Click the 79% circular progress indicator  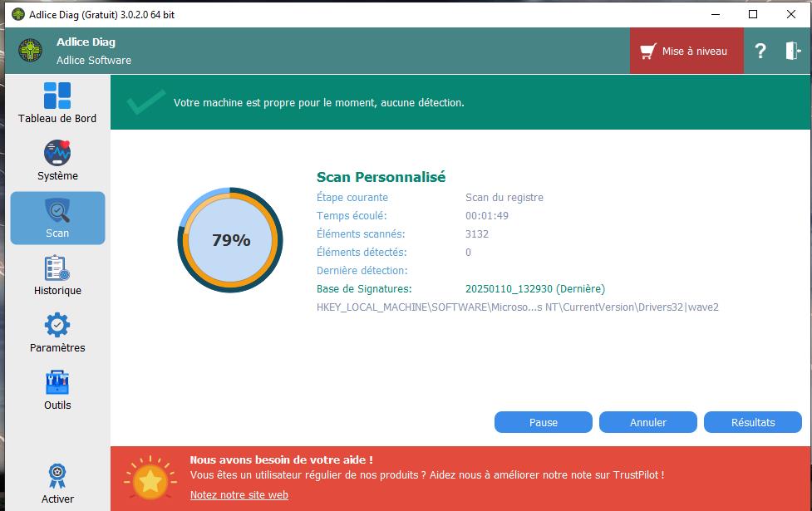point(230,239)
